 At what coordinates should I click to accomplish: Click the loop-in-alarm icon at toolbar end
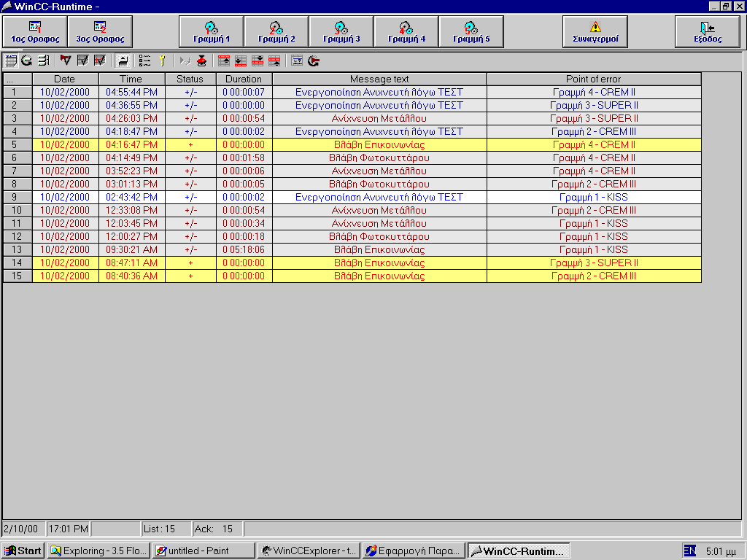314,61
